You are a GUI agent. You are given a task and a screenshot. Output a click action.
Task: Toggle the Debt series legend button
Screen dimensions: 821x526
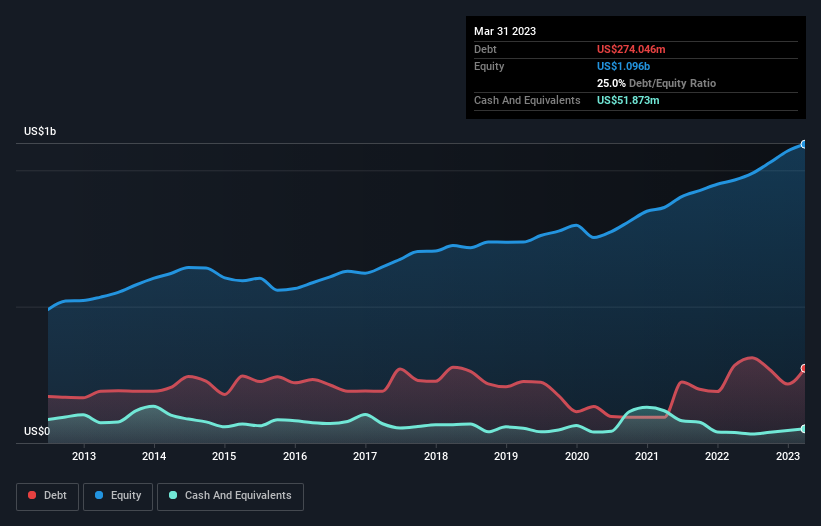click(48, 496)
